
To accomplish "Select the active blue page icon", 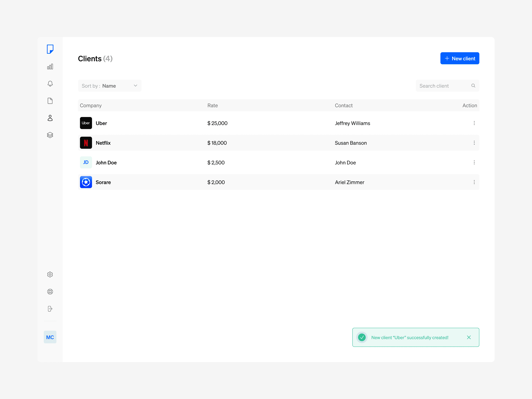I will (50, 49).
